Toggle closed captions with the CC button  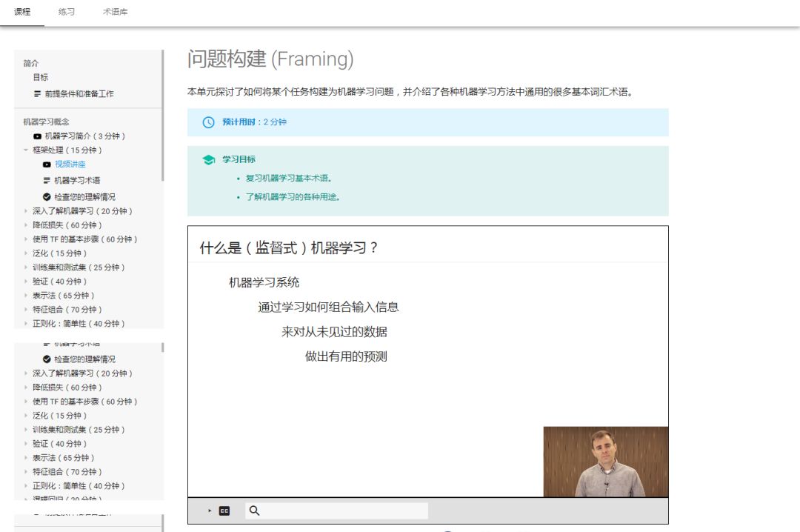(224, 511)
